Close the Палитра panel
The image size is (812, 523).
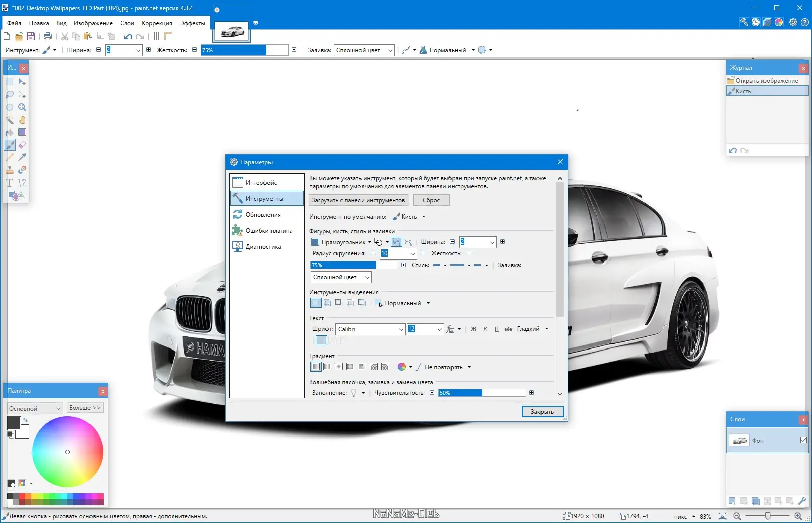(103, 391)
